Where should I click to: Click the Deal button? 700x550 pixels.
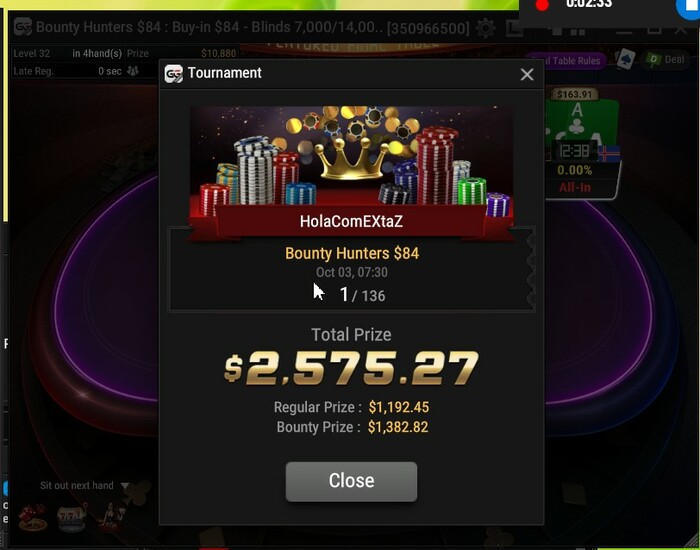pos(665,60)
